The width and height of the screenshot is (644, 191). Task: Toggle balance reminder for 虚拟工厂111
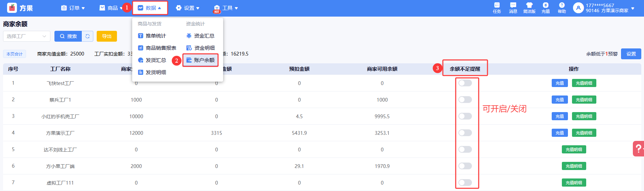point(465,183)
